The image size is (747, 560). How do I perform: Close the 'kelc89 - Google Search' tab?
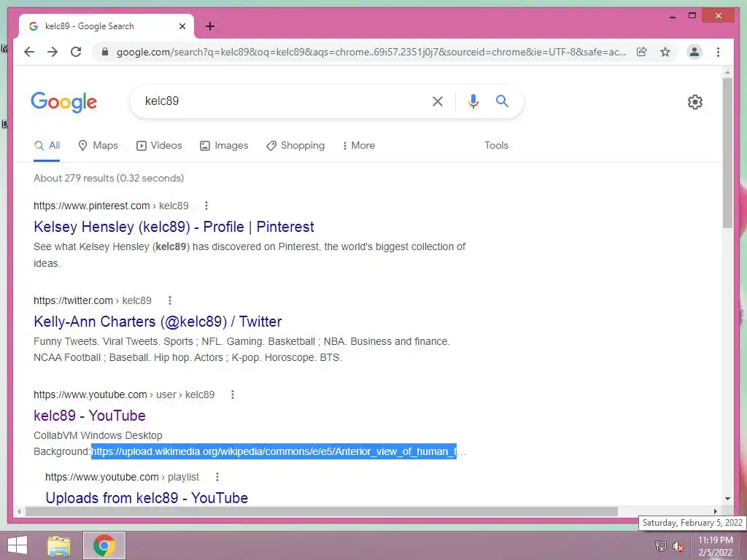(x=182, y=26)
